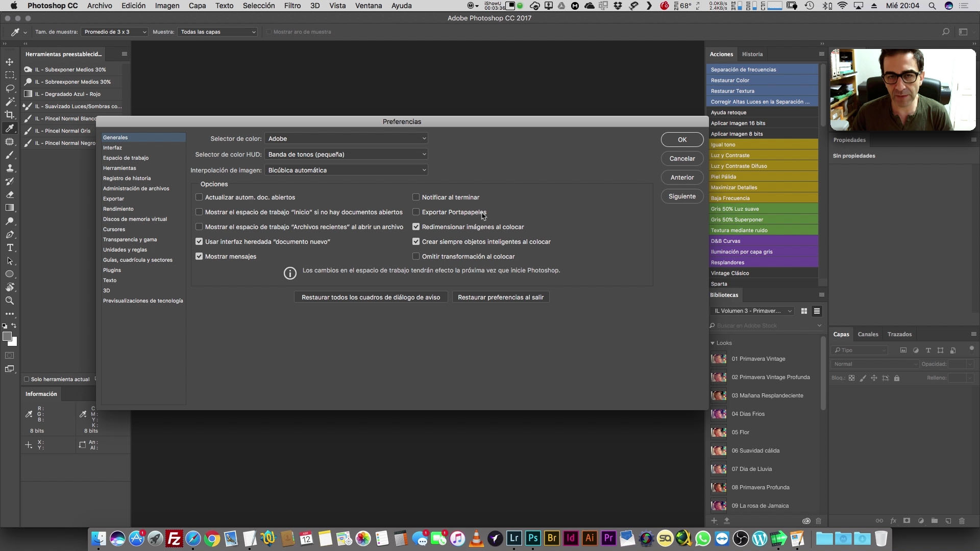Toggle Redimensionar imágenes al colocar
Viewport: 980px width, 551px height.
pos(416,227)
